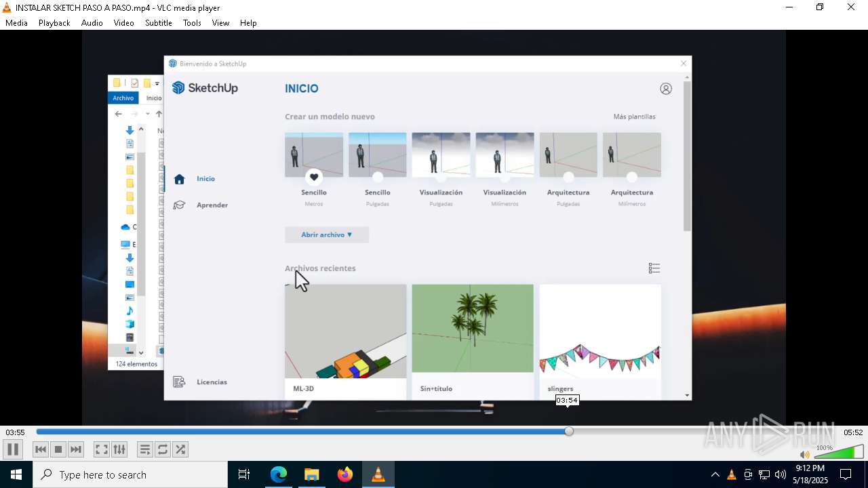The width and height of the screenshot is (868, 488).
Task: Open the slingers recent file
Action: click(600, 342)
